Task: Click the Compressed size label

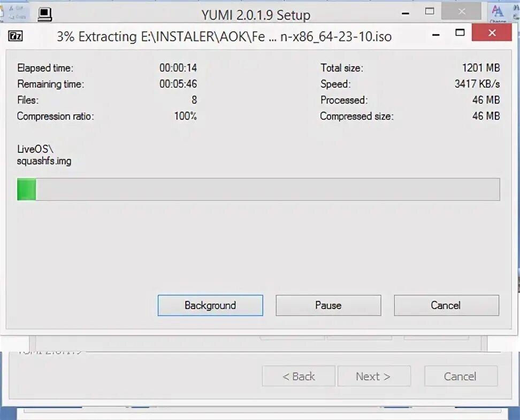Action: tap(357, 116)
